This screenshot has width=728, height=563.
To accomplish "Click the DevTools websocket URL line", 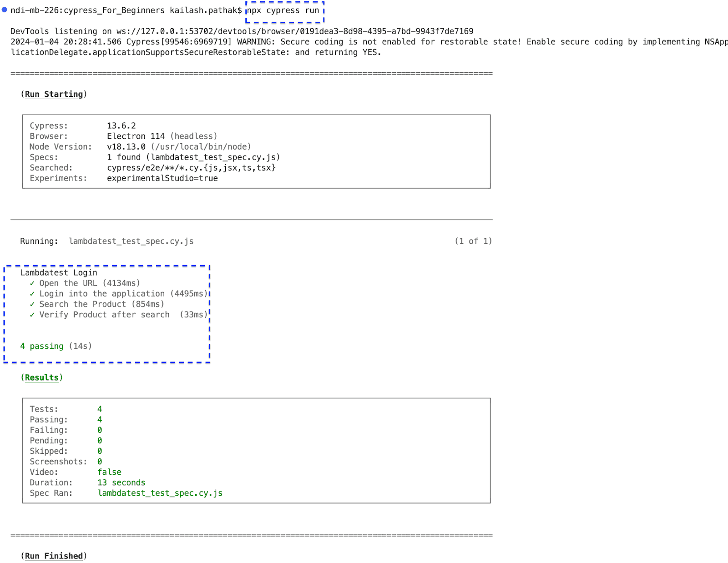I will tap(241, 31).
